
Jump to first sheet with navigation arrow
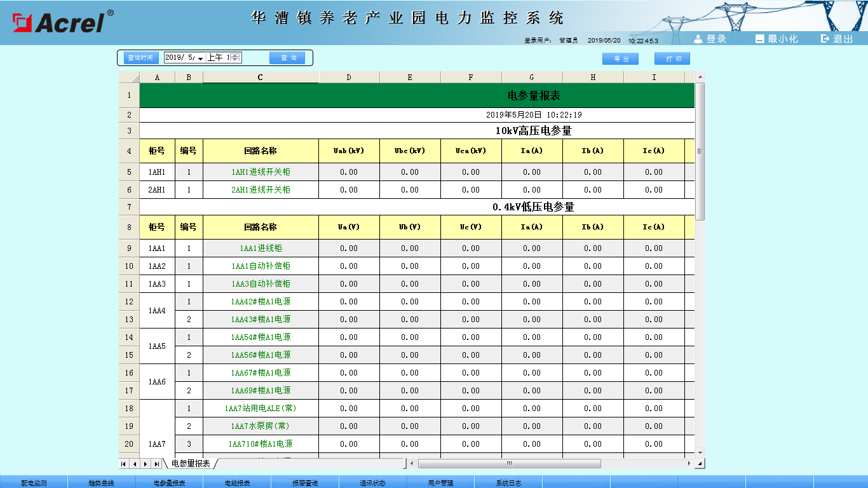(x=124, y=464)
